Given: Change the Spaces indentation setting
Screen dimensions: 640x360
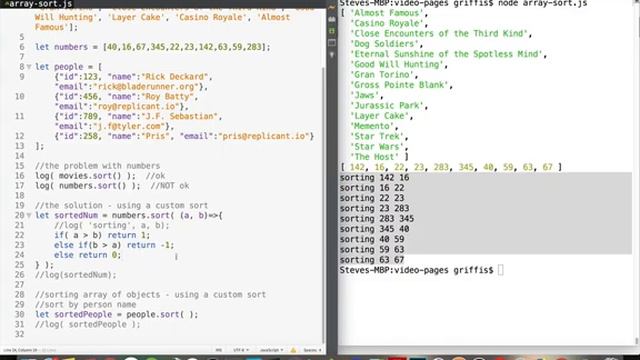Looking at the screenshot, I should (x=312, y=350).
